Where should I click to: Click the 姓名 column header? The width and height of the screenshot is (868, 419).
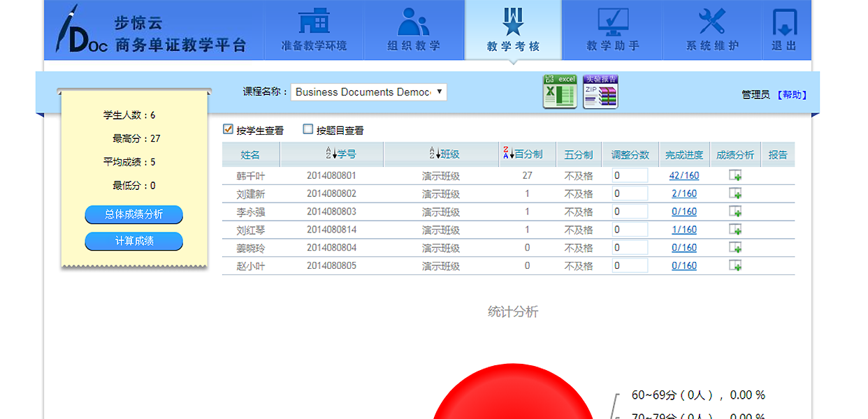(250, 155)
